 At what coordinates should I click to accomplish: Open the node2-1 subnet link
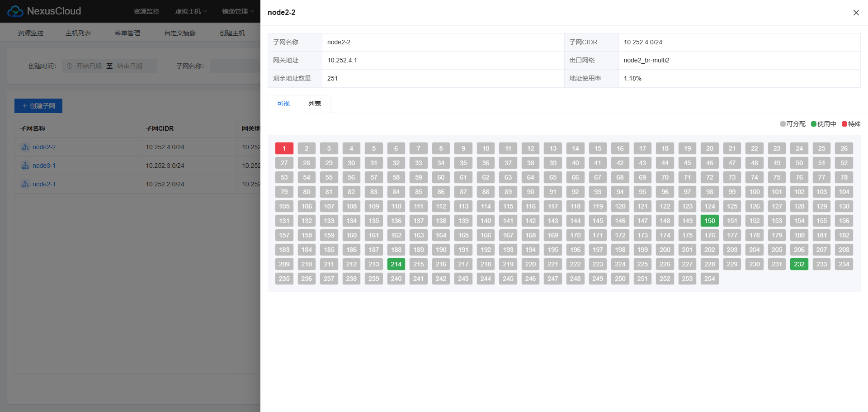click(x=44, y=184)
